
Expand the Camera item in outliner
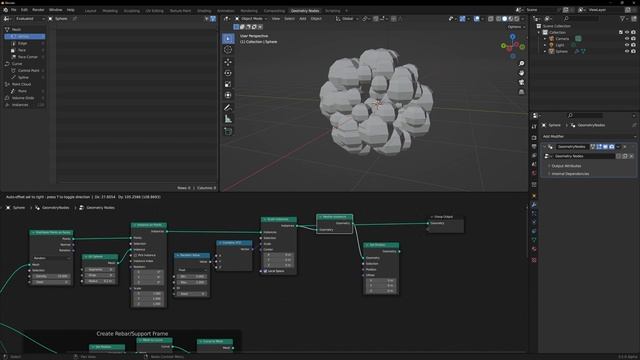coord(545,39)
